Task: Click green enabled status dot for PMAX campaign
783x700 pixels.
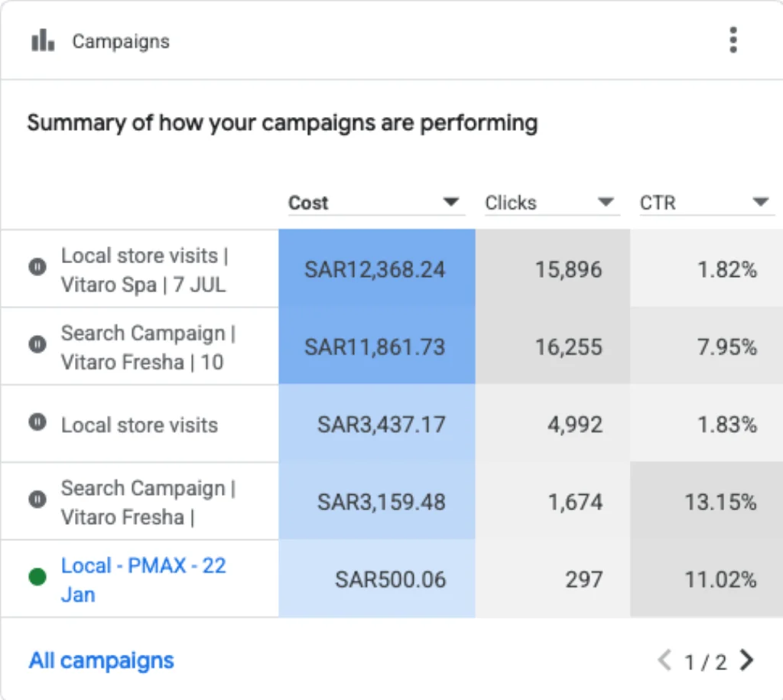Action: (37, 577)
